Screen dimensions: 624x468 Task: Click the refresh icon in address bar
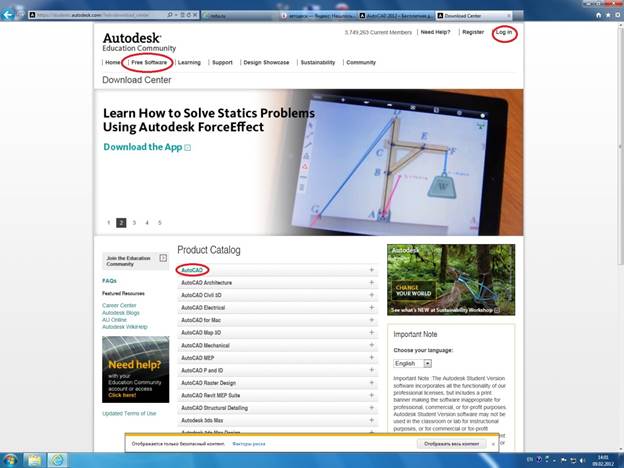pos(188,15)
